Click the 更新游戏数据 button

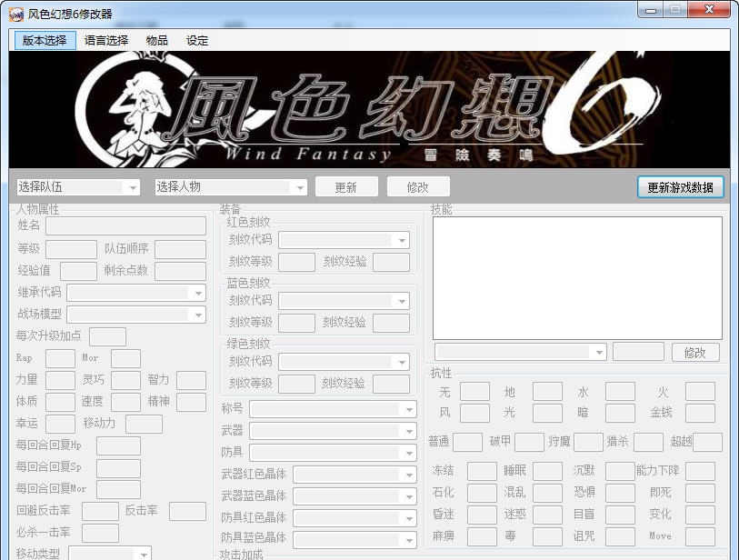pyautogui.click(x=680, y=187)
